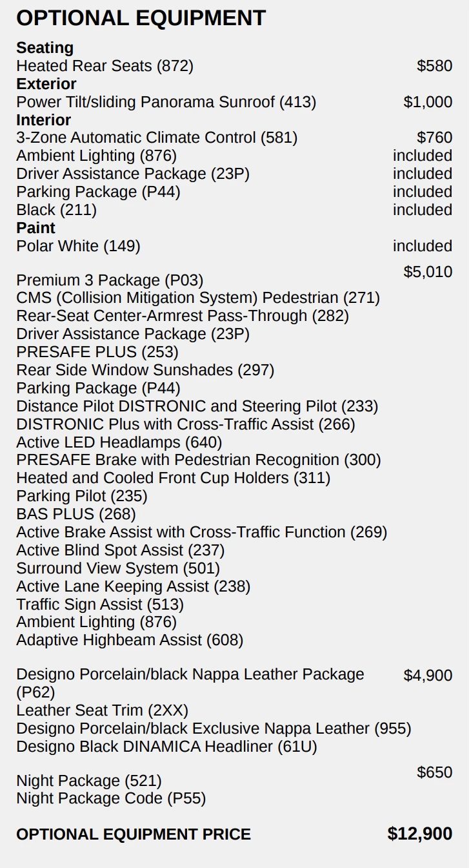
Task: Click the OPTIONAL EQUIPMENT heading
Action: (141, 18)
